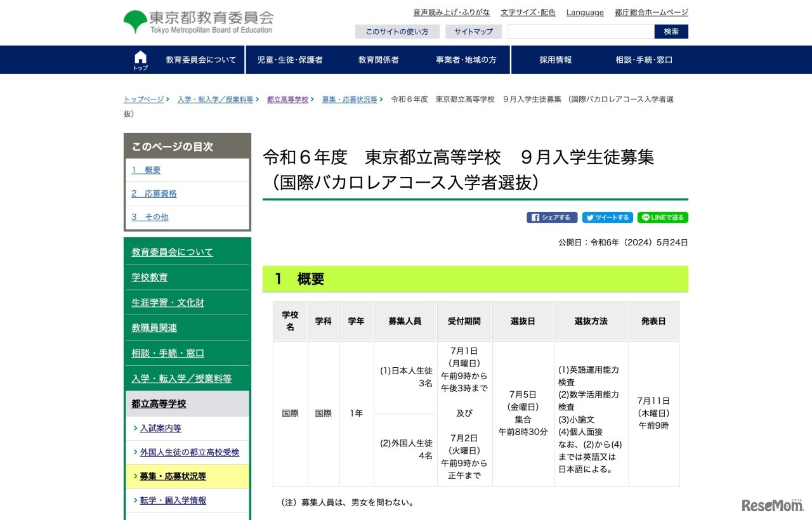Jump to 2 応募資格 in table of contents
Screen dimensions: 812x520
pos(154,193)
